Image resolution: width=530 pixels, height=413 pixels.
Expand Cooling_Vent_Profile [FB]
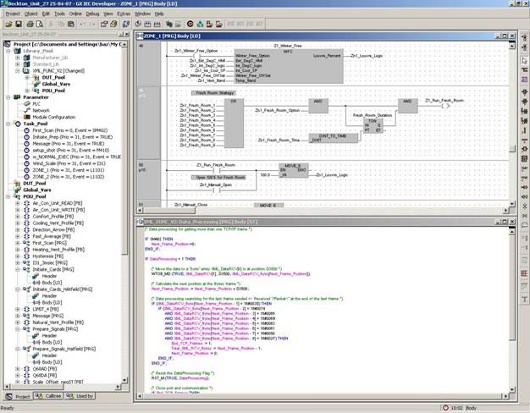point(18,223)
